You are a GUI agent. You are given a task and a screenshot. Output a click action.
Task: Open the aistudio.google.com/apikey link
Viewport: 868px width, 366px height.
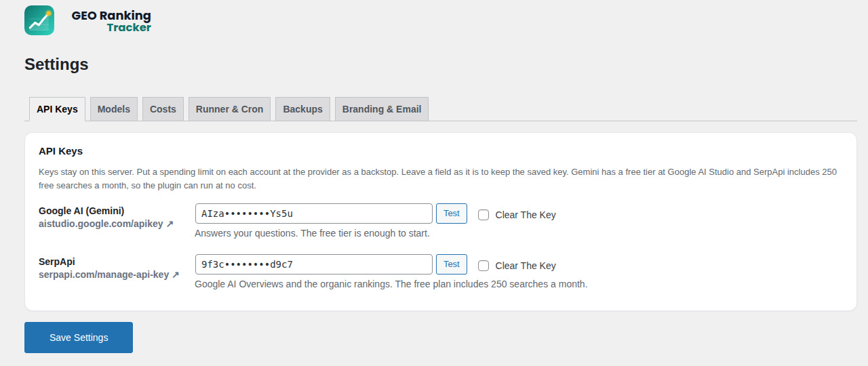[x=106, y=224]
